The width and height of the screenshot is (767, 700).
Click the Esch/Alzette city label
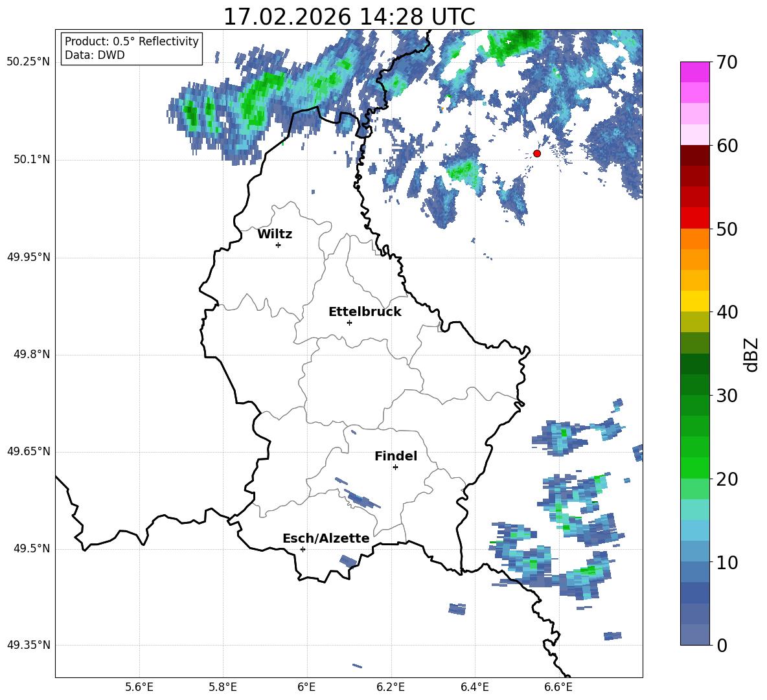tap(326, 539)
